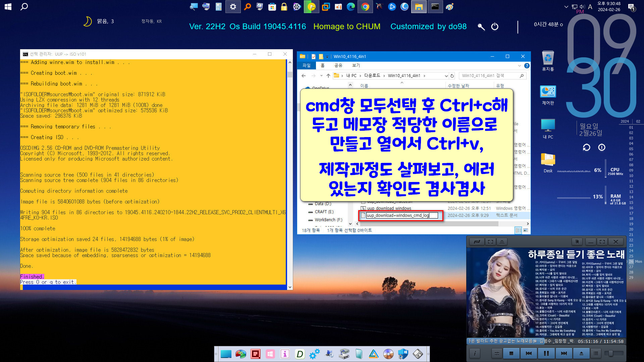Open the UltraISO disc icon in the dock
644x362 pixels.
388,354
